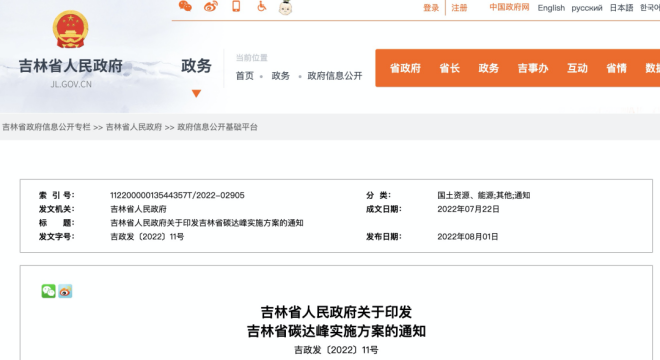Open the cartoon mascot assistant icon

coord(285,7)
